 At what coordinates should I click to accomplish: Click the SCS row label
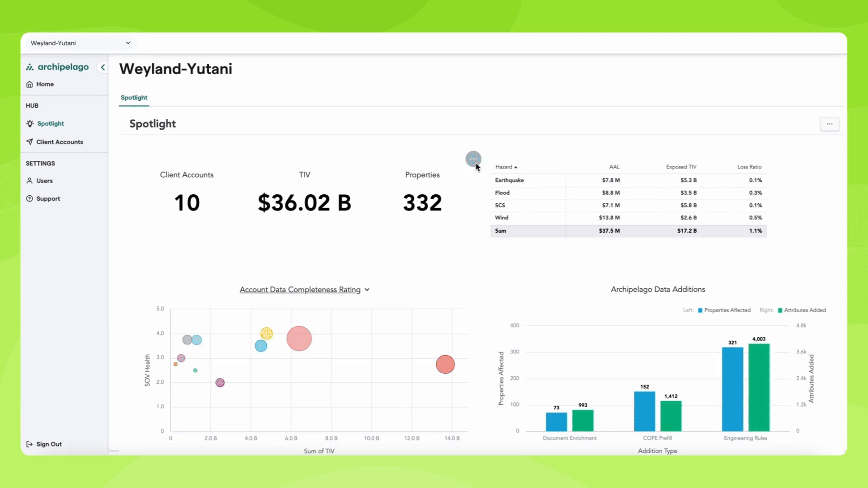[x=500, y=206]
